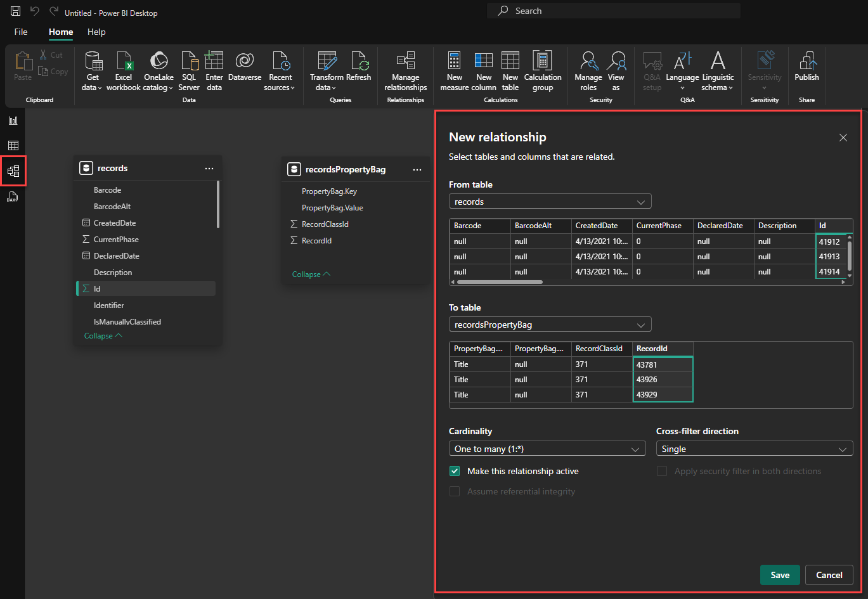
Task: Open the File menu
Action: point(21,32)
